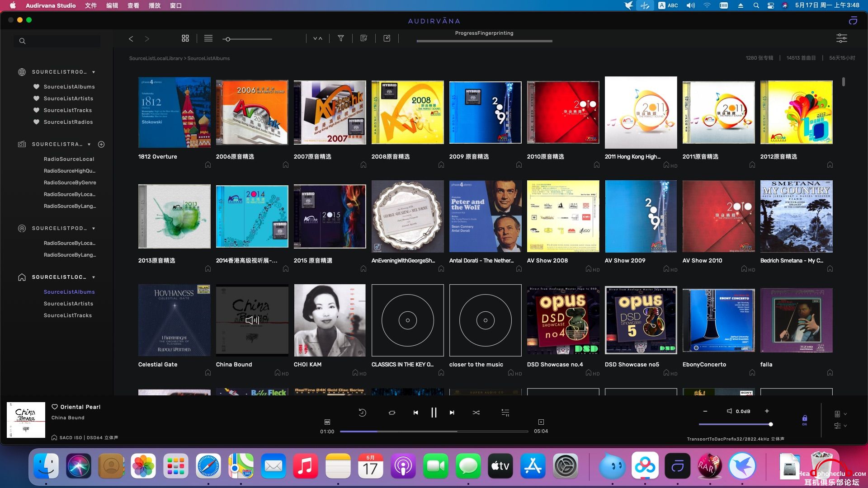Open the sort order arrows control
868x488 pixels.
click(x=318, y=38)
